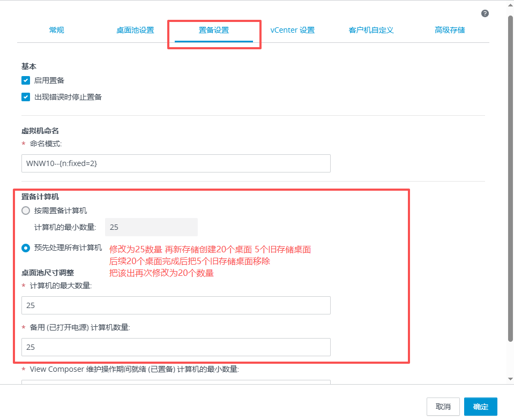Select the 按需置备计算机 radio button
The image size is (514, 420).
26,211
